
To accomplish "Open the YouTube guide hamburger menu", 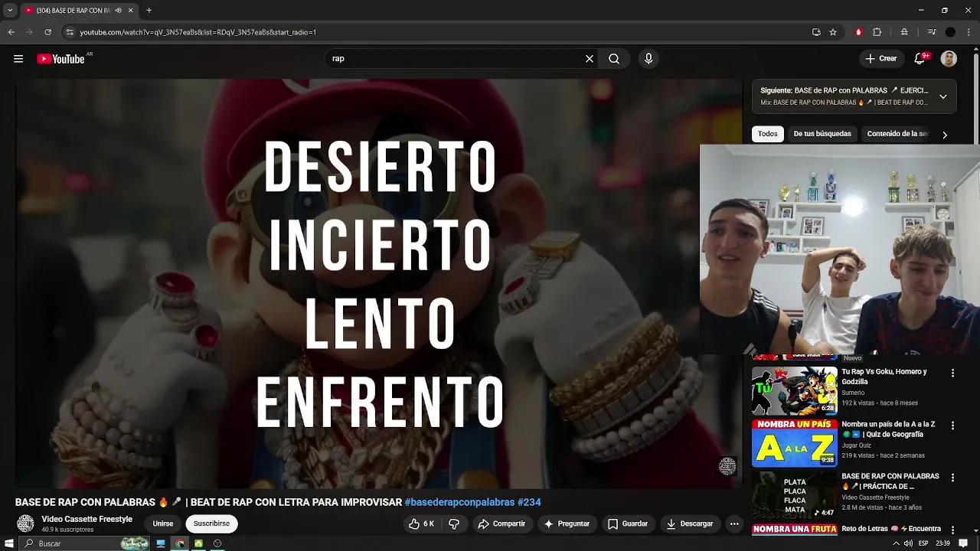I will (18, 59).
